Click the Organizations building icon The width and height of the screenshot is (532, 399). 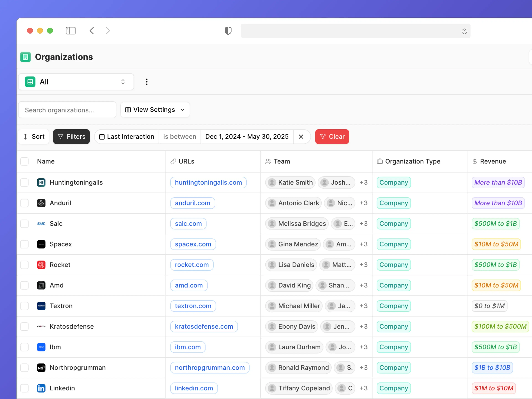(25, 57)
